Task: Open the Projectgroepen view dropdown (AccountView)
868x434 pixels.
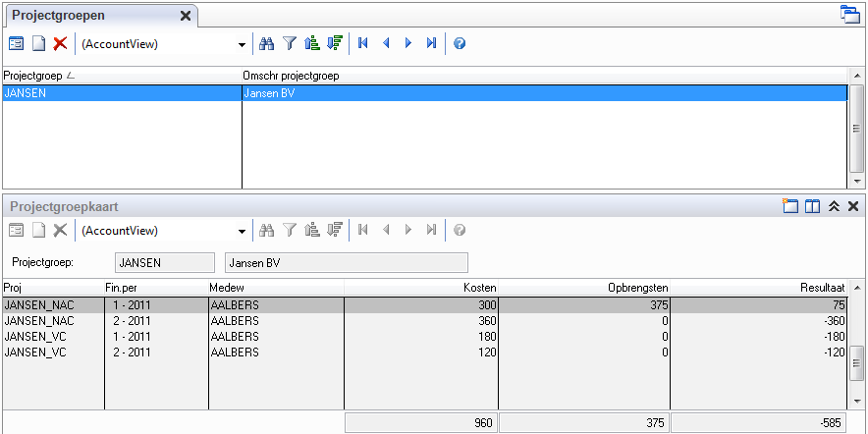Action: point(242,45)
